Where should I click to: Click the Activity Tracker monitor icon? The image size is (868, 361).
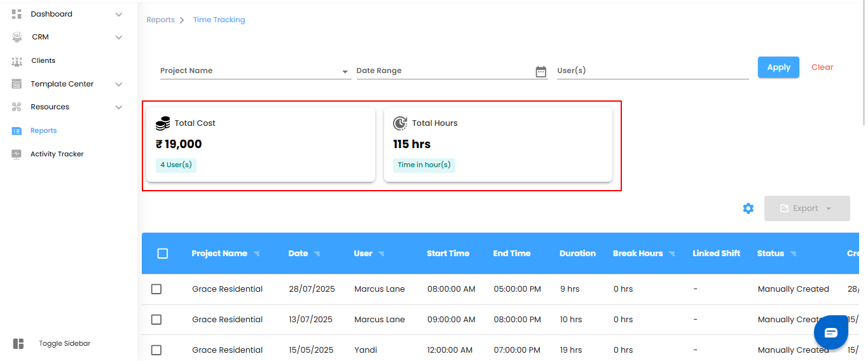click(x=17, y=154)
